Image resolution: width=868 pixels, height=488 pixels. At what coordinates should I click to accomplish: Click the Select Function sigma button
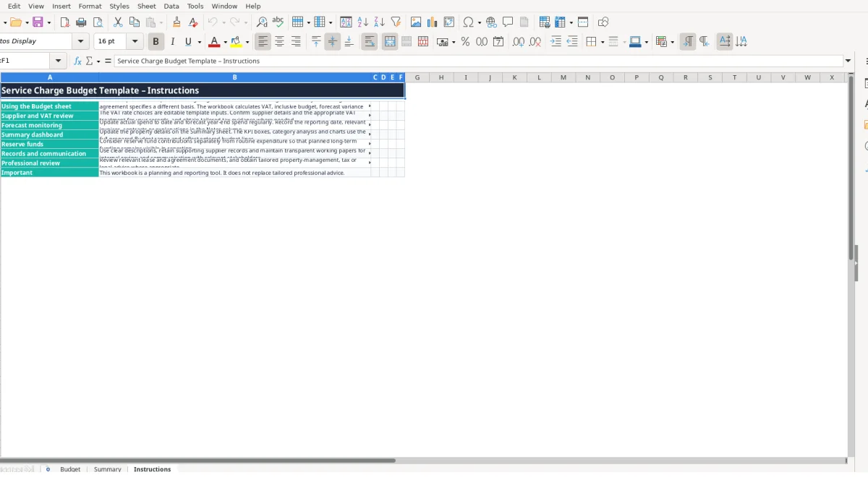(x=90, y=61)
